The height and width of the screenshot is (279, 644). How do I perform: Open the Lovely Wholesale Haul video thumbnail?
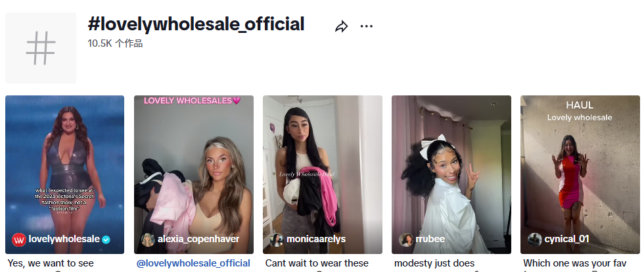(323, 174)
